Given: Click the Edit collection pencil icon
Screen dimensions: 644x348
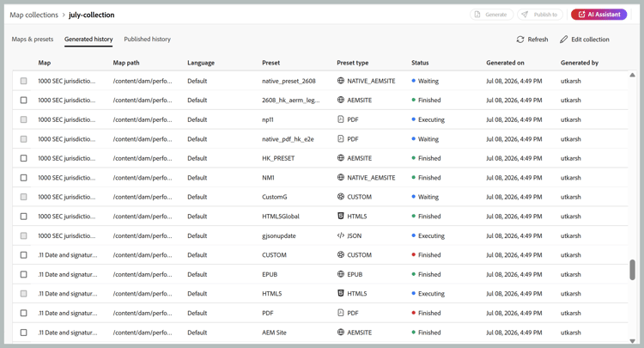Looking at the screenshot, I should click(564, 40).
